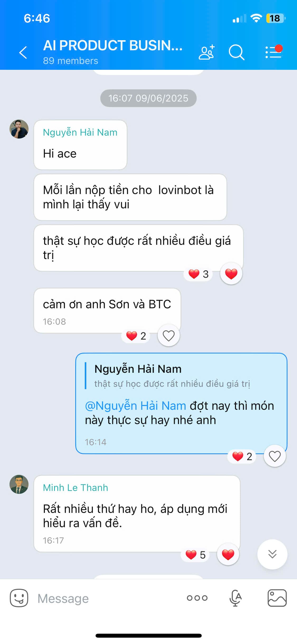View the 5 heart reactions on Minh's message
297x644 pixels.
tap(195, 555)
